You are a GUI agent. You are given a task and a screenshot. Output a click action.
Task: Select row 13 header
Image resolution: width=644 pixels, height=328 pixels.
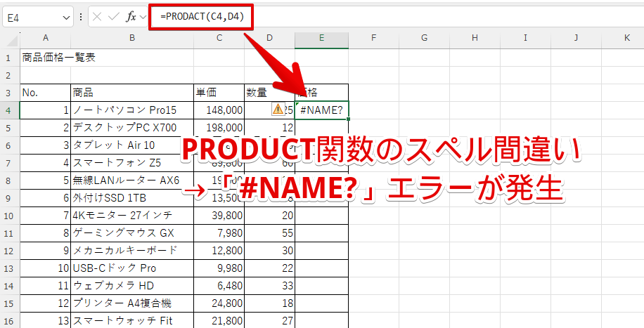click(9, 268)
